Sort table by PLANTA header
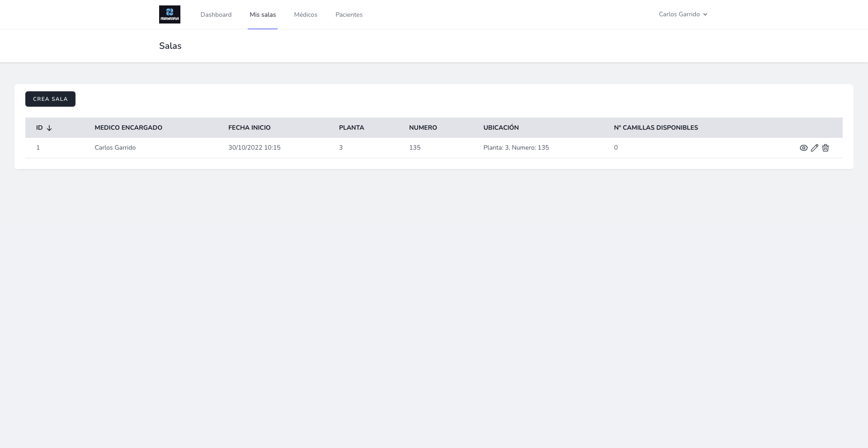This screenshot has height=448, width=868. (x=351, y=127)
